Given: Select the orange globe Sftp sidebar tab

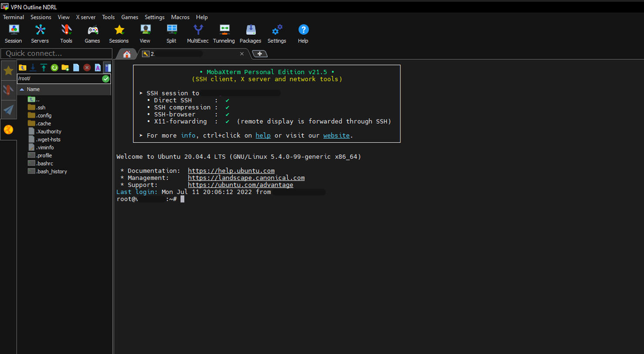Looking at the screenshot, I should (x=8, y=130).
